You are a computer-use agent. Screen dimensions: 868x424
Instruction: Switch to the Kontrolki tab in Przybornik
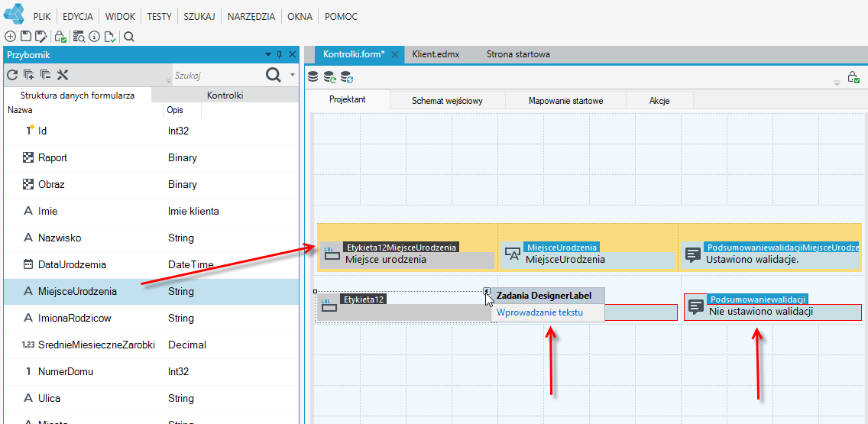[225, 95]
